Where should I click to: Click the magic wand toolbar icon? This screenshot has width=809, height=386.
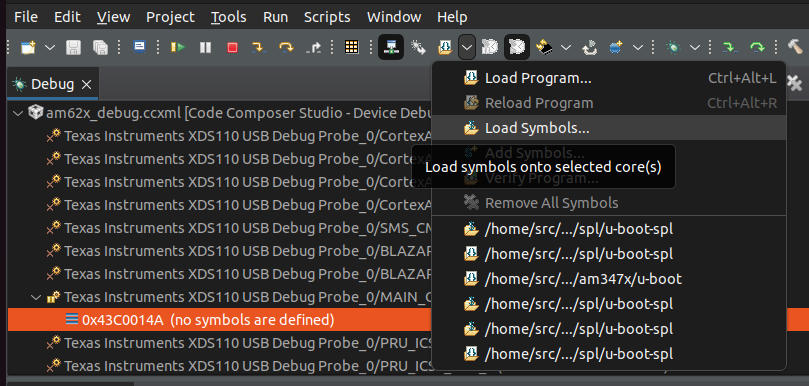pyautogui.click(x=418, y=47)
